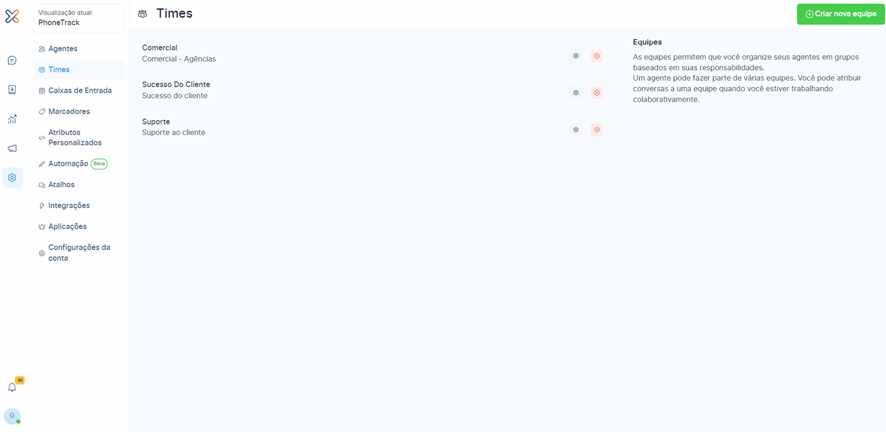Open the Atalhos section

pos(79,185)
